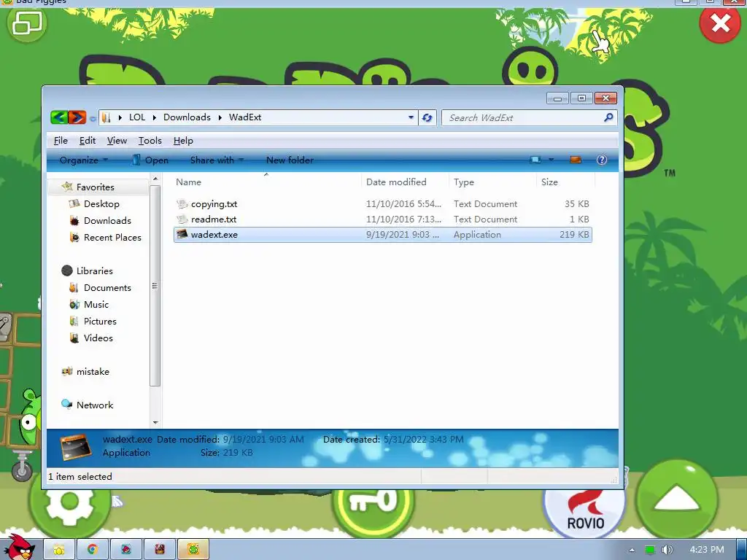Open the Share with dropdown
This screenshot has width=747, height=560.
217,160
